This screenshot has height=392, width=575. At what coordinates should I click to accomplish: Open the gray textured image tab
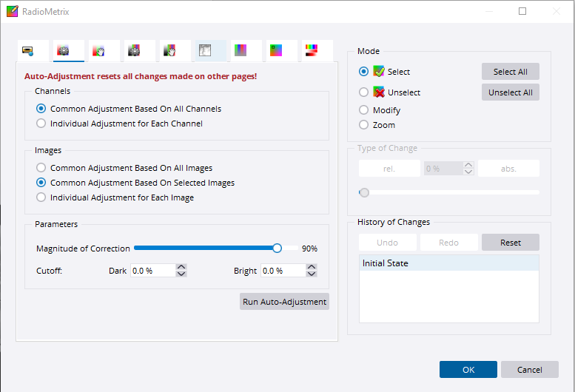click(205, 50)
